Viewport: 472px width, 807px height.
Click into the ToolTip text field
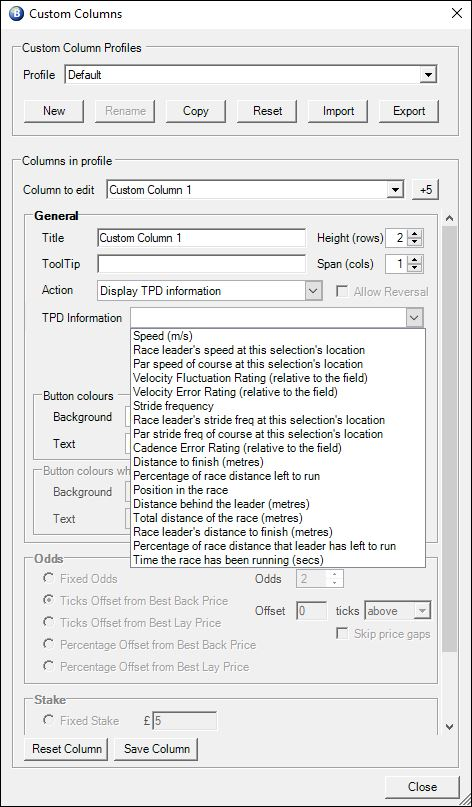pyautogui.click(x=201, y=264)
